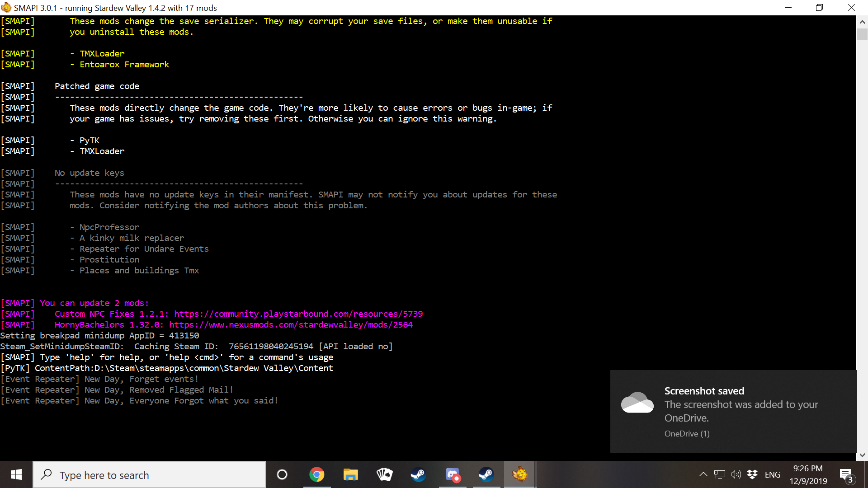Screen dimensions: 868x488
Task: Switch ENG input language
Action: pos(772,474)
